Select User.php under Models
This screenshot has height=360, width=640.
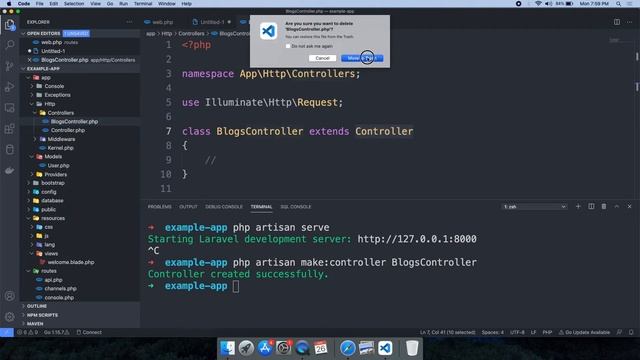(58, 165)
